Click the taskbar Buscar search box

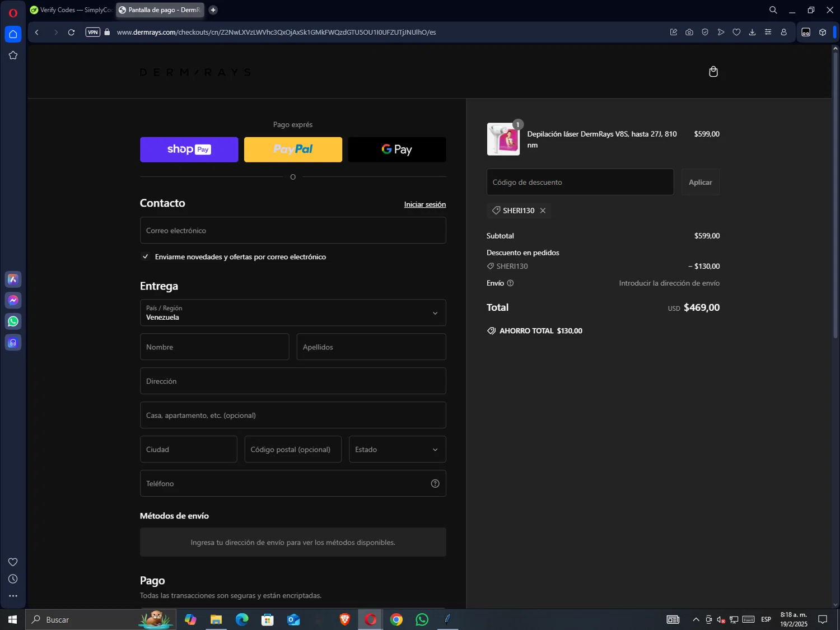101,620
